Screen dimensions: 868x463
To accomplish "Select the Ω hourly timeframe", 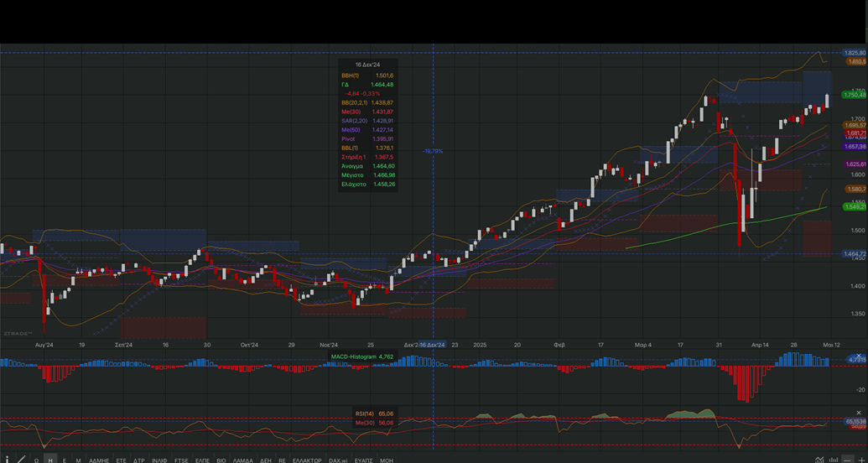I will pos(37,460).
